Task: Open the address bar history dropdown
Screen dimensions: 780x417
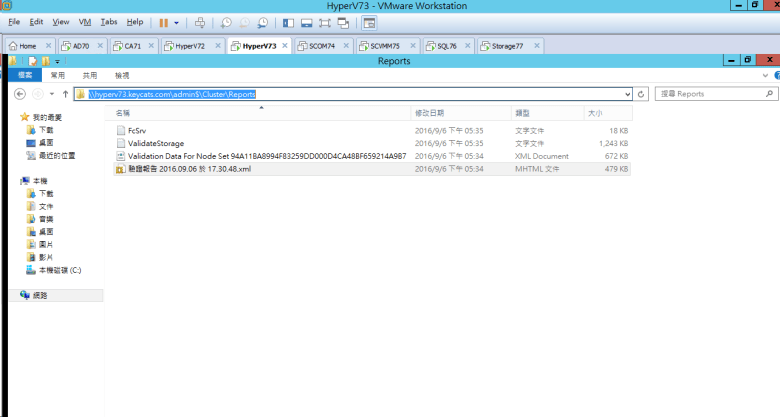Action: click(x=628, y=94)
